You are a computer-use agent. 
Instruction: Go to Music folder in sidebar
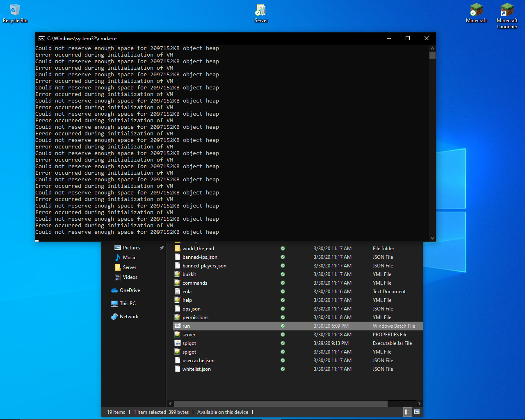pos(129,258)
